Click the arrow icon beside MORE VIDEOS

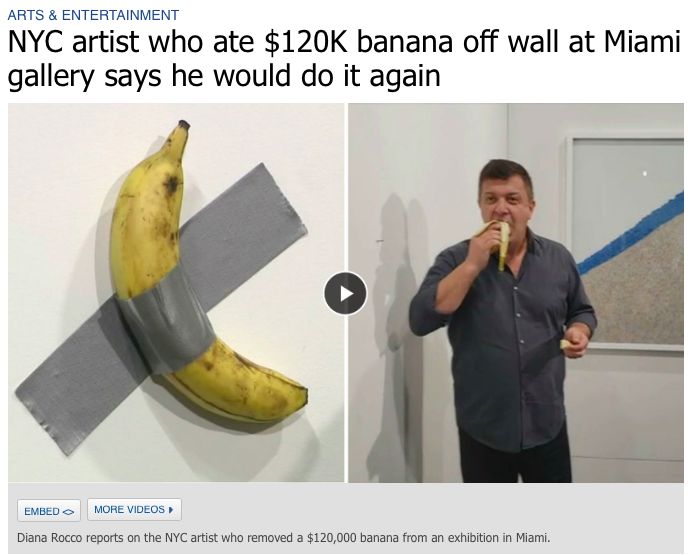coord(171,510)
